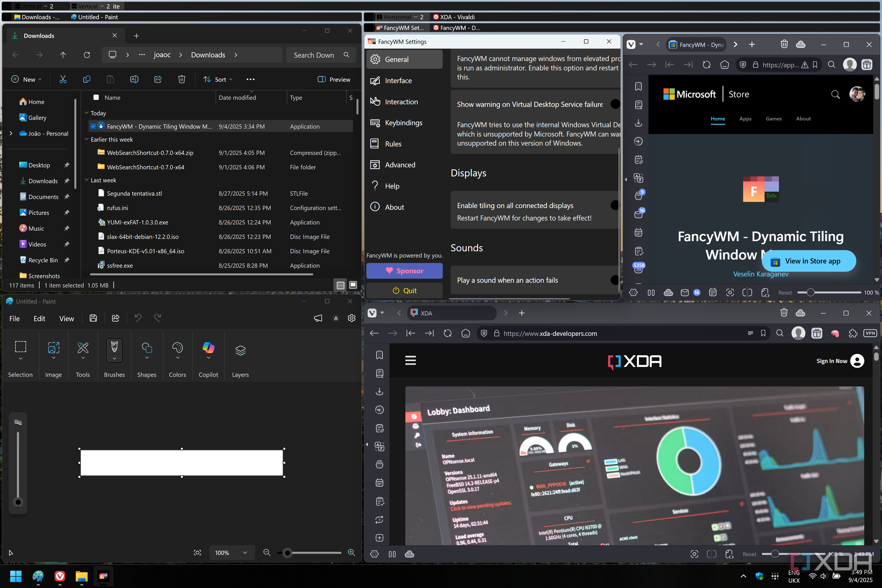
Task: Click the Delete trash icon in File Explorer
Action: [x=181, y=79]
